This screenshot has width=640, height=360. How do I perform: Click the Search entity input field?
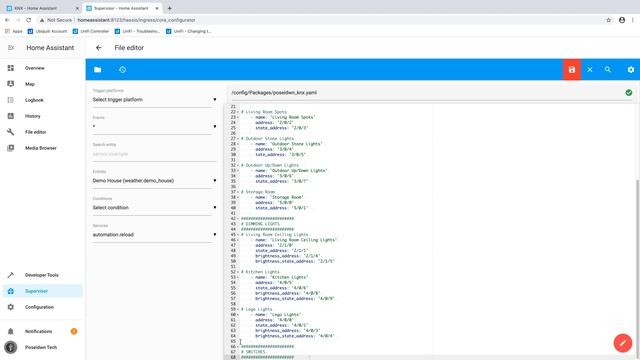tap(154, 154)
